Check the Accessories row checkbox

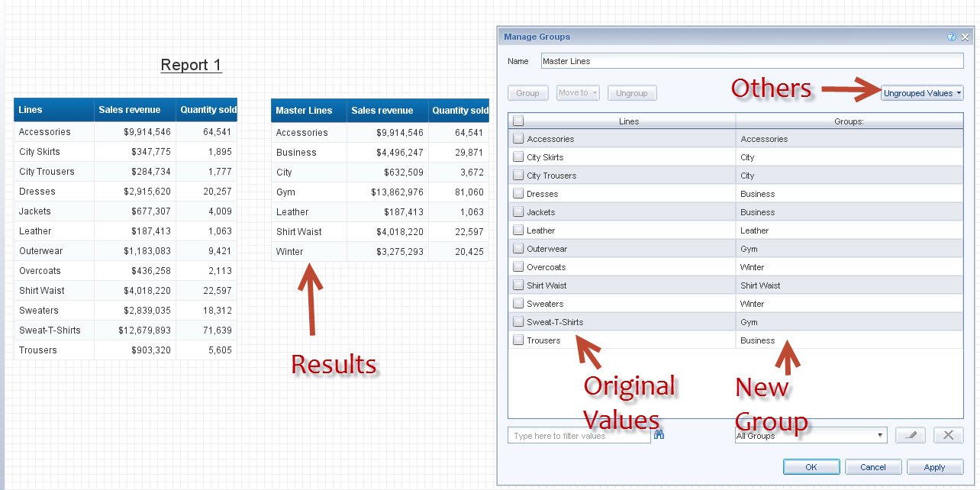click(x=518, y=139)
